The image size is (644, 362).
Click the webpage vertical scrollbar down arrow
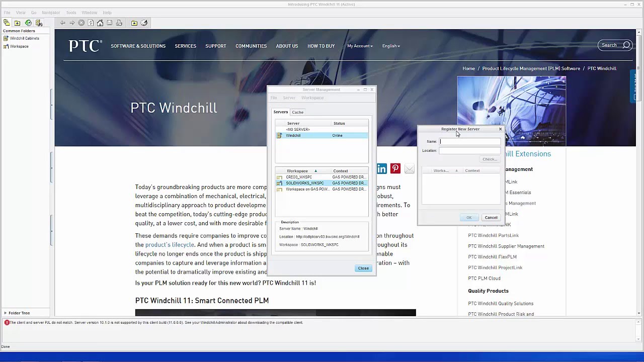coord(639,313)
